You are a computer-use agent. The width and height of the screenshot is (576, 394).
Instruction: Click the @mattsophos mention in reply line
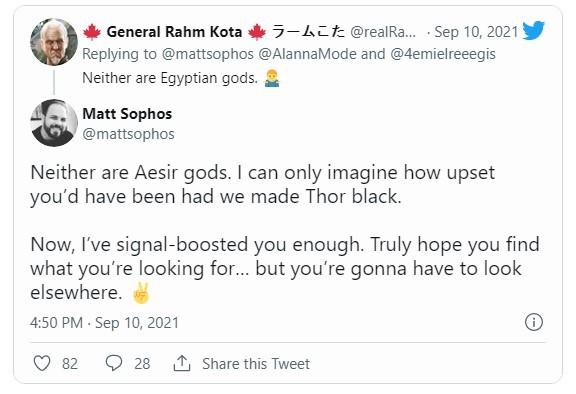pyautogui.click(x=208, y=54)
